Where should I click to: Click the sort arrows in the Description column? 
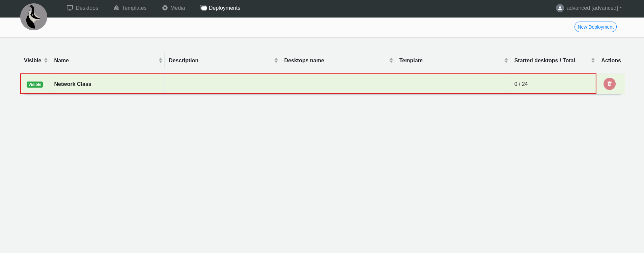[x=276, y=60]
